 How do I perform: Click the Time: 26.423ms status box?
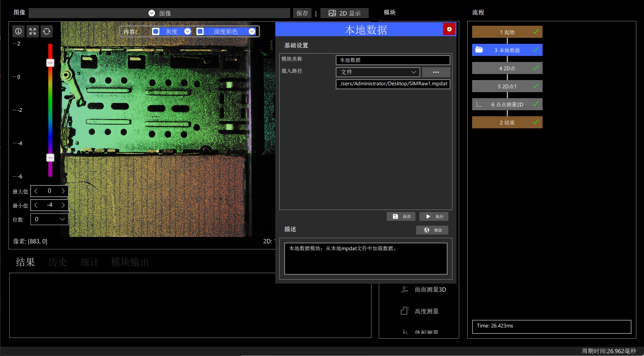click(551, 327)
